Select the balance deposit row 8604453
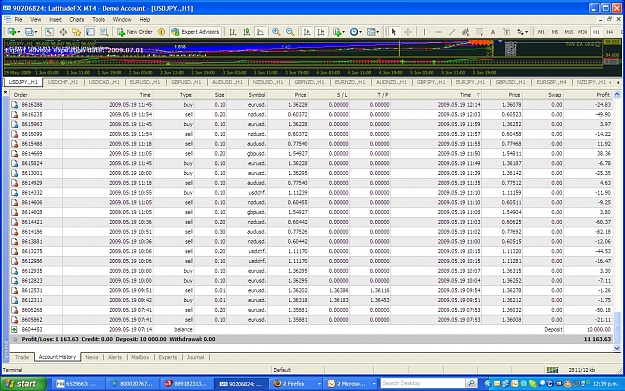625x391 pixels. coord(311,330)
